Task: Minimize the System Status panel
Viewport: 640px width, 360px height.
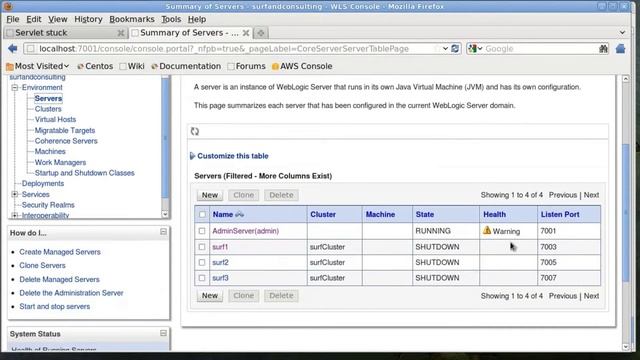Action: tap(163, 333)
